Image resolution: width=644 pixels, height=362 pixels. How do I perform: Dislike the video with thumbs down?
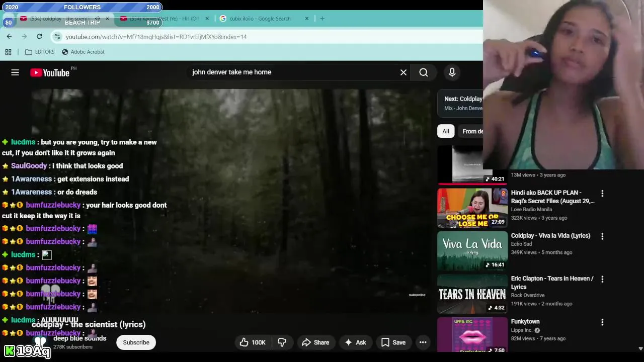[282, 342]
